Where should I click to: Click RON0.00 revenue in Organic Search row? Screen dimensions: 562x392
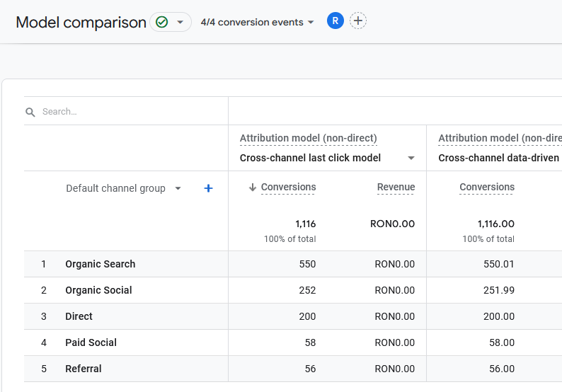coord(395,264)
